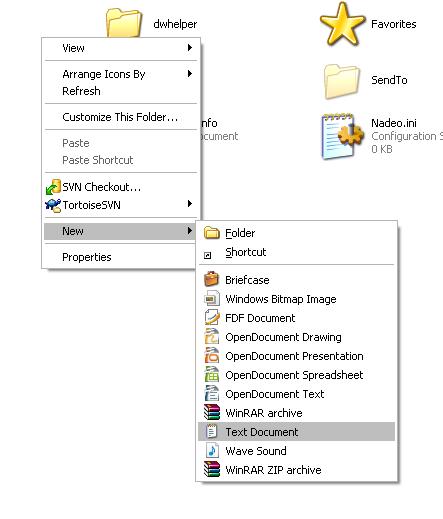Click the Favorites star icon
The height and width of the screenshot is (519, 443).
point(342,24)
